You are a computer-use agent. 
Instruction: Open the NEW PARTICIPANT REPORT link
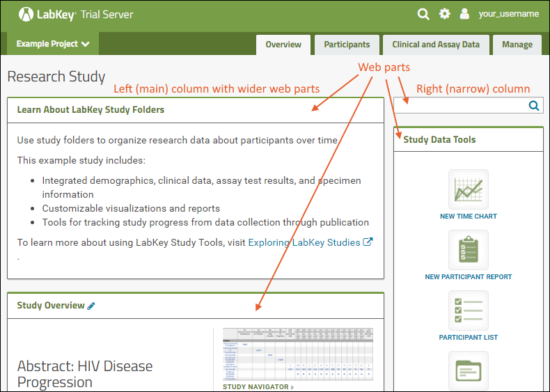pyautogui.click(x=469, y=277)
